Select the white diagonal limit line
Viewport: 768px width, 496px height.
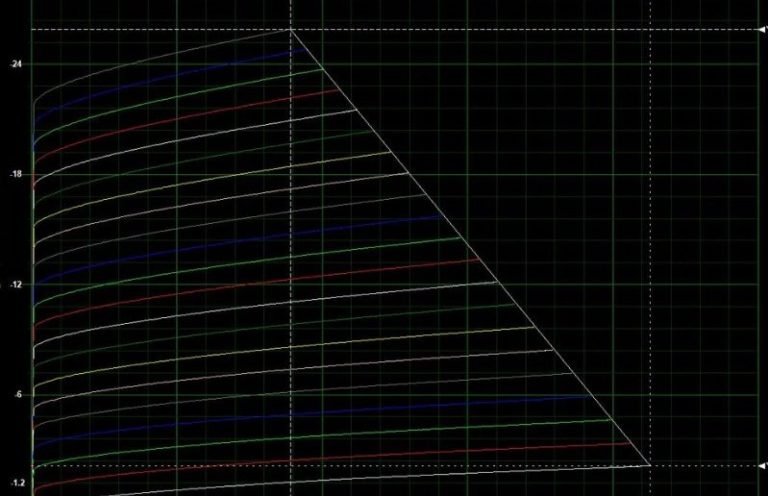(470, 247)
